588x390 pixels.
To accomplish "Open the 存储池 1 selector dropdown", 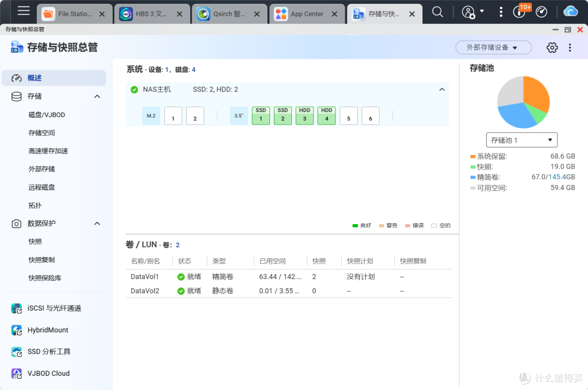I will point(522,140).
